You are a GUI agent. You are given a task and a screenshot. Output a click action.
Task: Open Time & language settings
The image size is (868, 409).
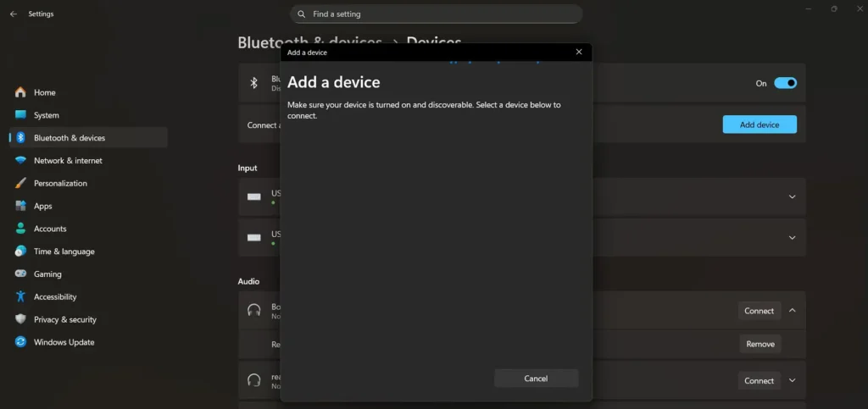(x=64, y=251)
